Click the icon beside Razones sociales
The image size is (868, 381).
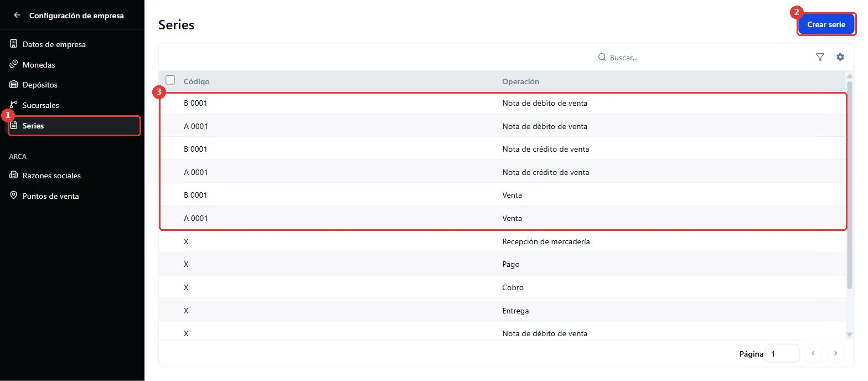(14, 175)
